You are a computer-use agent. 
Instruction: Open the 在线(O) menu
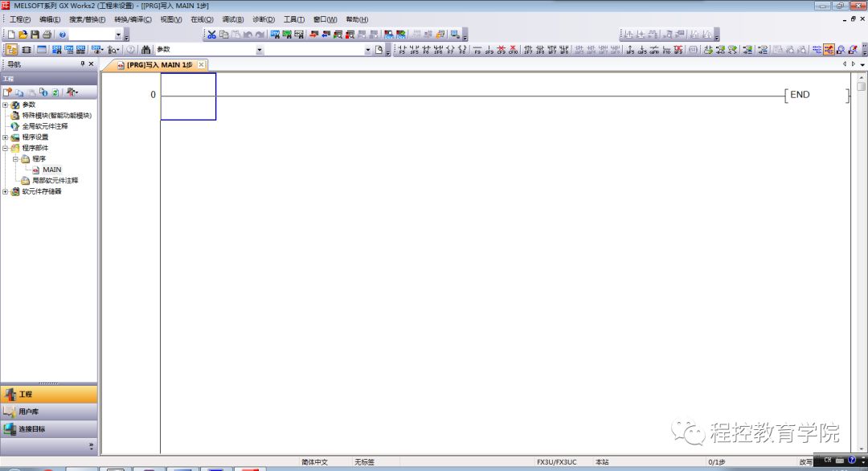[202, 19]
